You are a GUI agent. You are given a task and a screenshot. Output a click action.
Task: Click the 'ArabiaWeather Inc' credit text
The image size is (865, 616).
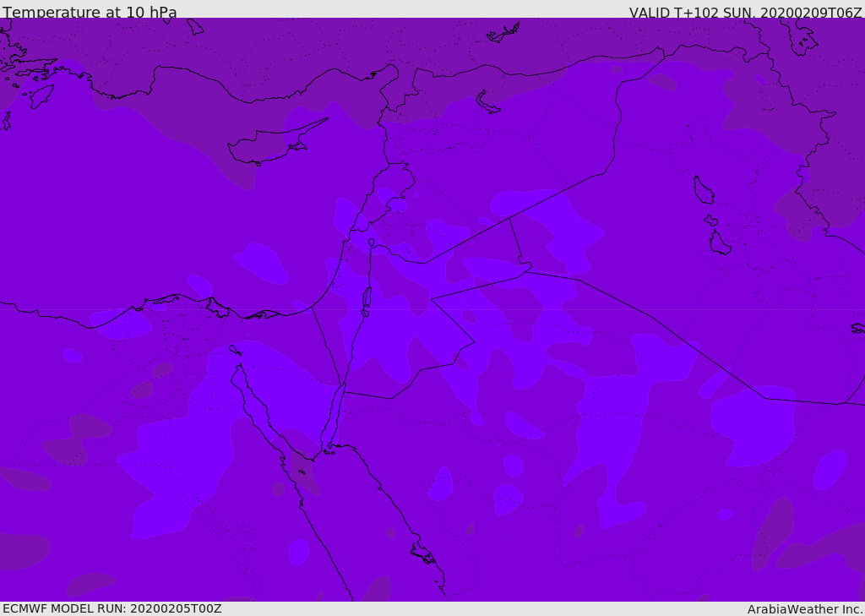(804, 609)
